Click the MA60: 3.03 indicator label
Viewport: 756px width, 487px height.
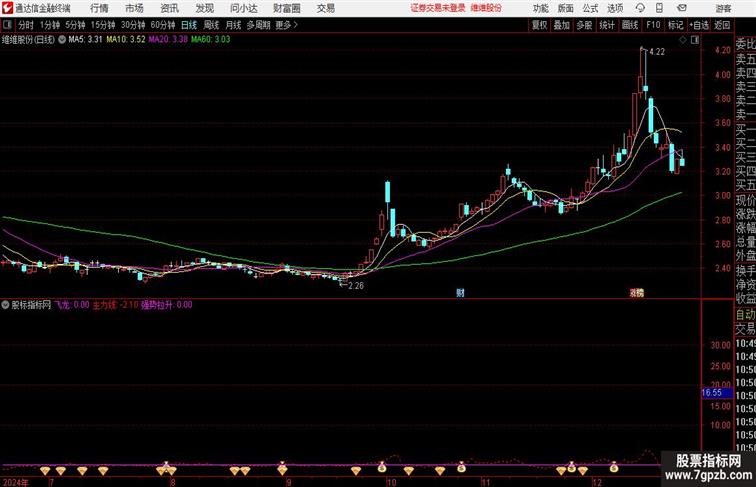coord(211,40)
